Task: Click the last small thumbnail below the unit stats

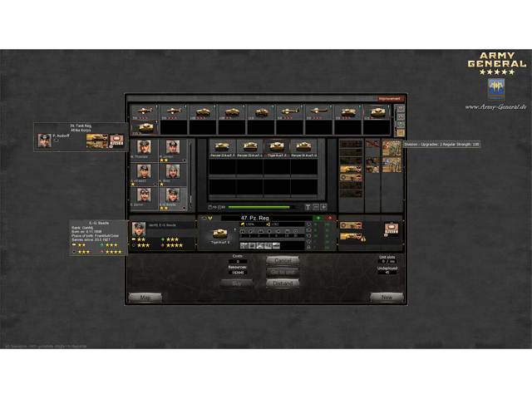Action: pyautogui.click(x=276, y=245)
